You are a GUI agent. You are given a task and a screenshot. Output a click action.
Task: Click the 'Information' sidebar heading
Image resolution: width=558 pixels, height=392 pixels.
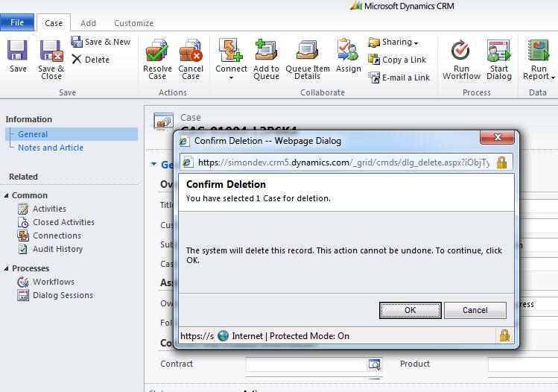point(29,119)
